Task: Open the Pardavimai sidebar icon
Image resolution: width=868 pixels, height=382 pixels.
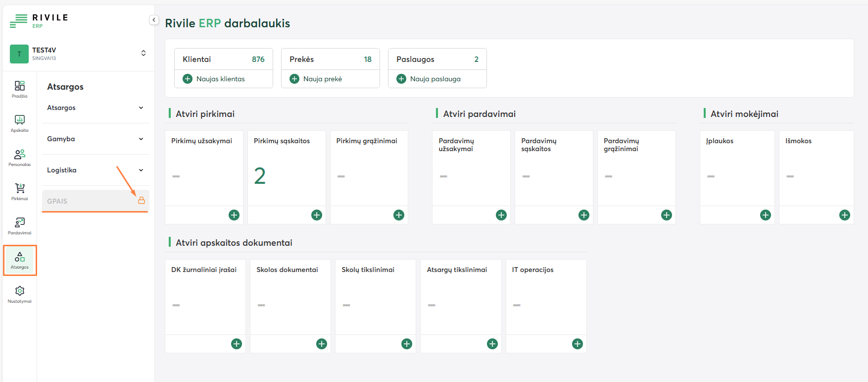Action: click(20, 226)
